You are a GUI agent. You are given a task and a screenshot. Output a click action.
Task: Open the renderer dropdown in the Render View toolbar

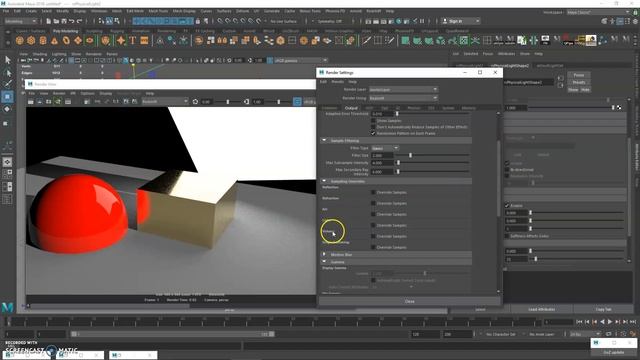164,101
